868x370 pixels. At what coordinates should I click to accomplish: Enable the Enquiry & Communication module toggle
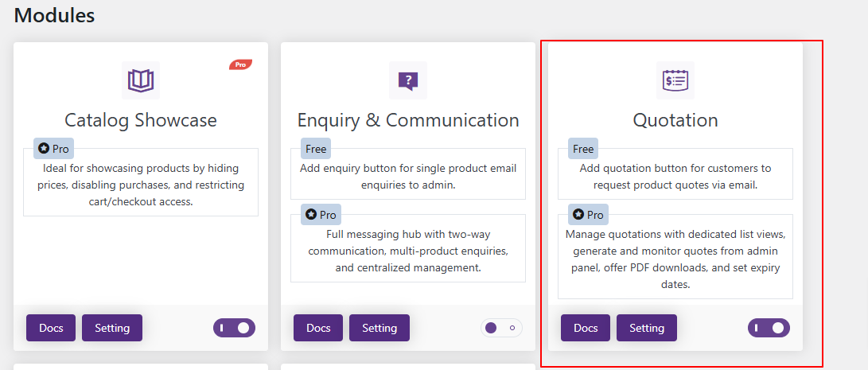(x=501, y=328)
